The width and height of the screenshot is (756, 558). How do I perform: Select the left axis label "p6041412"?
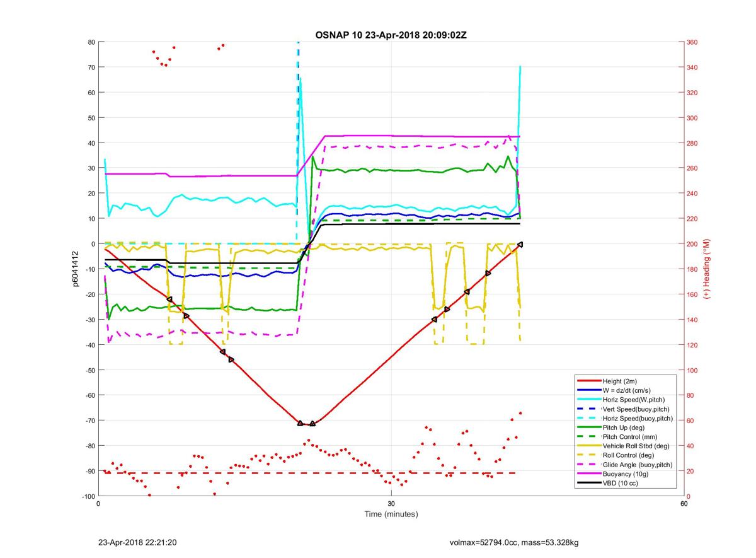click(x=74, y=269)
